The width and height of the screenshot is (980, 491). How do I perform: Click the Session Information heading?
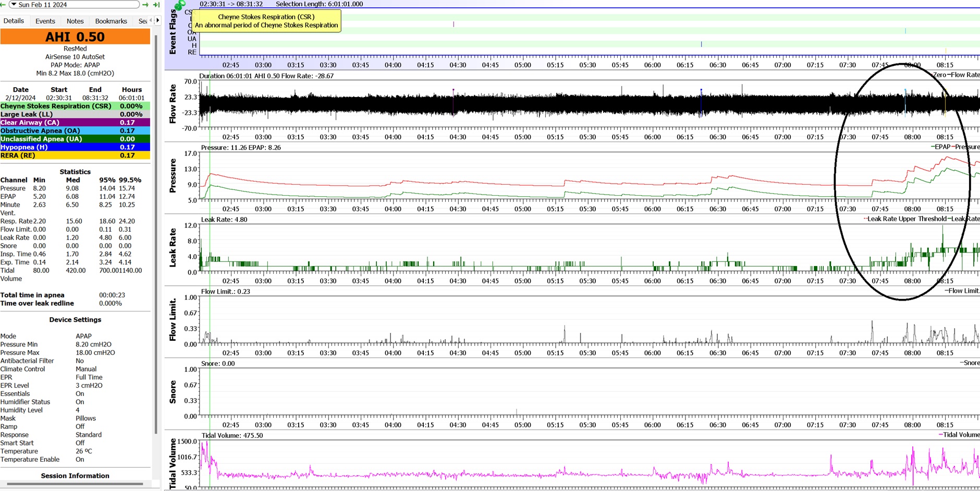(75, 476)
